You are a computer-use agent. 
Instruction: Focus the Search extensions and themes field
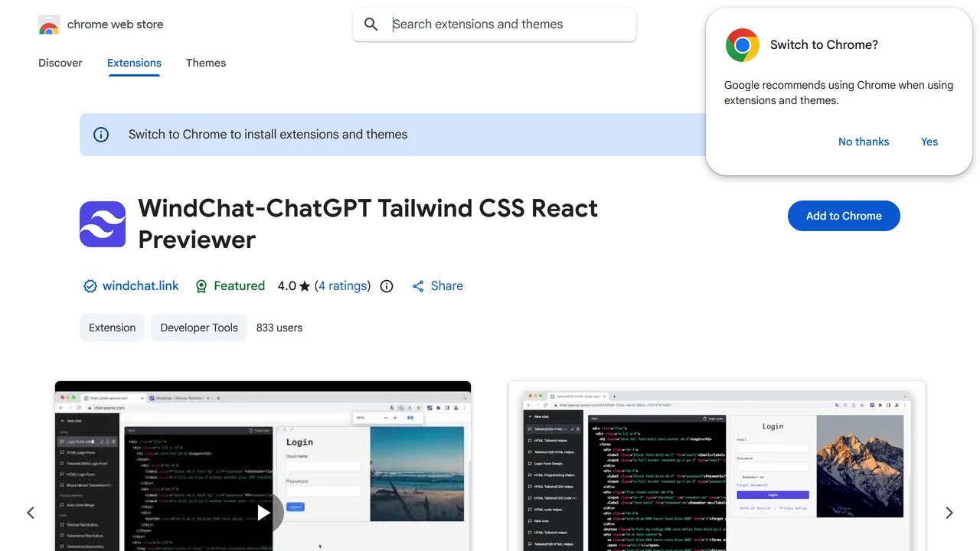495,24
